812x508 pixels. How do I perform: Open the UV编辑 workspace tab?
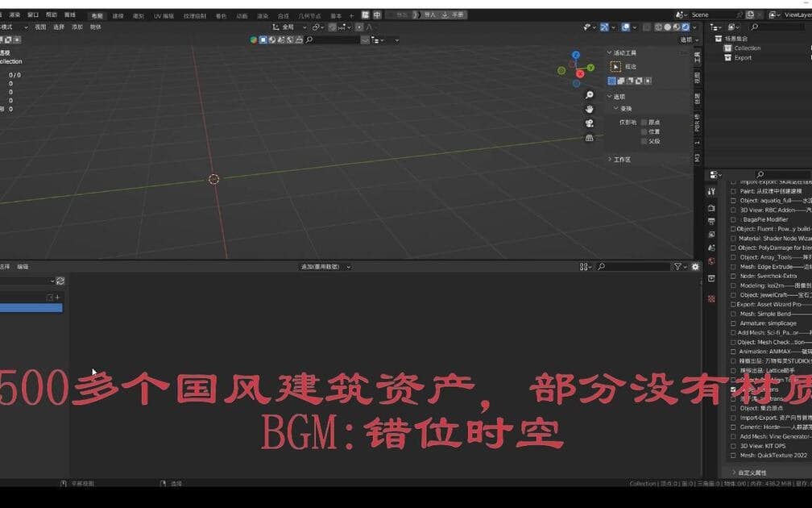pos(164,16)
